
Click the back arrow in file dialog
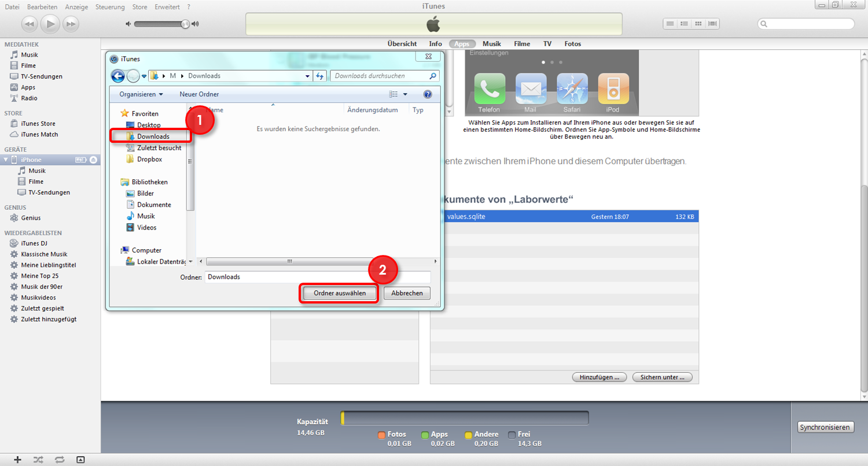118,76
